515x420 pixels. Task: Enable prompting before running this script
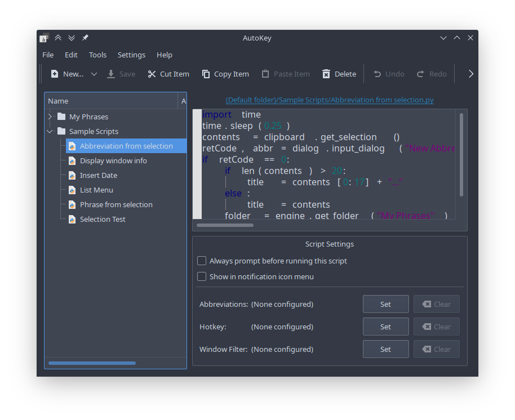point(202,261)
